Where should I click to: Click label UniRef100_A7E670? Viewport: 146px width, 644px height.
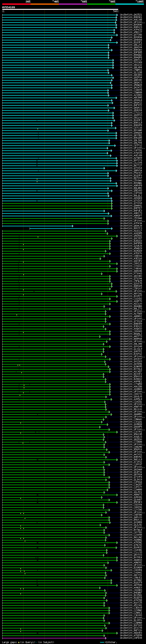pos(131,253)
